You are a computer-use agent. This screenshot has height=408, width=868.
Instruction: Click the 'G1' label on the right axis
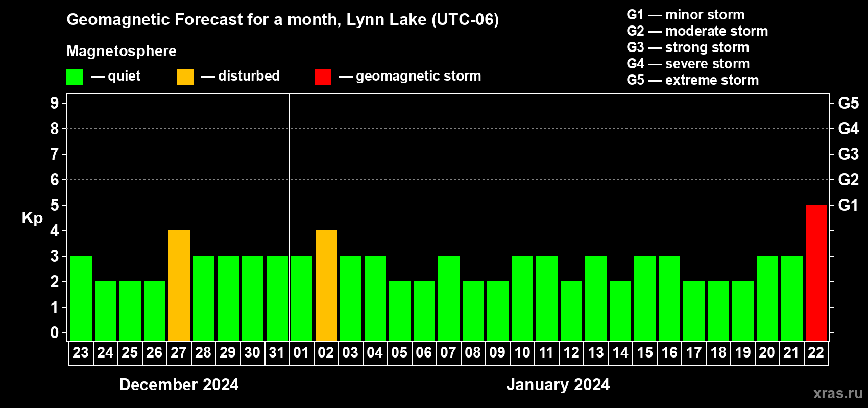849,205
